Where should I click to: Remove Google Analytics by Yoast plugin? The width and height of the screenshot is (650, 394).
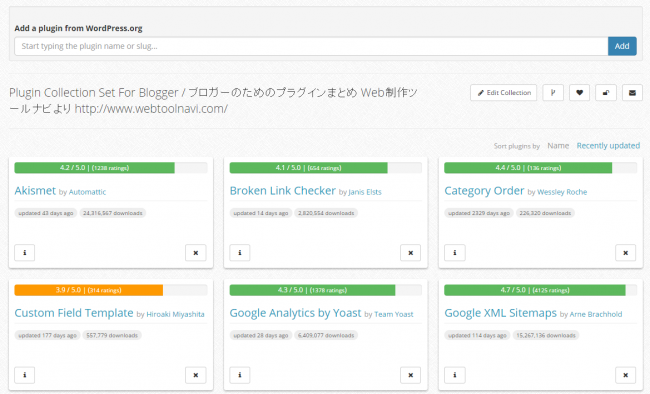pos(410,375)
